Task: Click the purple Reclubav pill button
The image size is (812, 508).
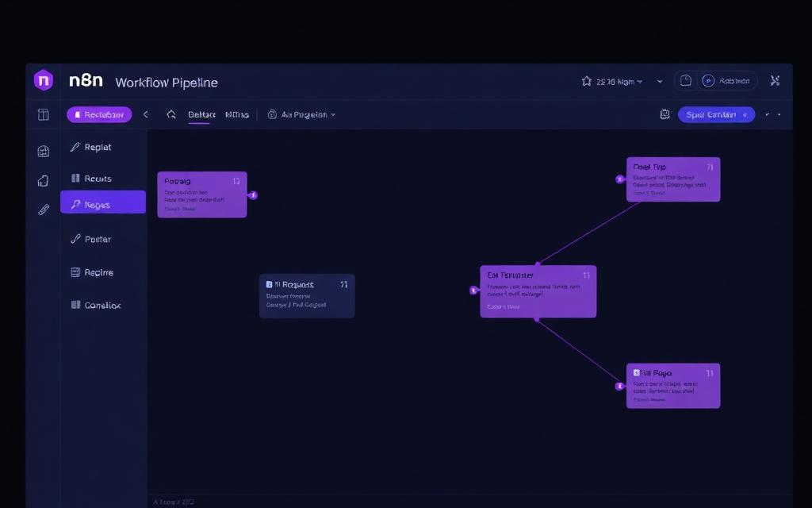Action: pyautogui.click(x=99, y=114)
